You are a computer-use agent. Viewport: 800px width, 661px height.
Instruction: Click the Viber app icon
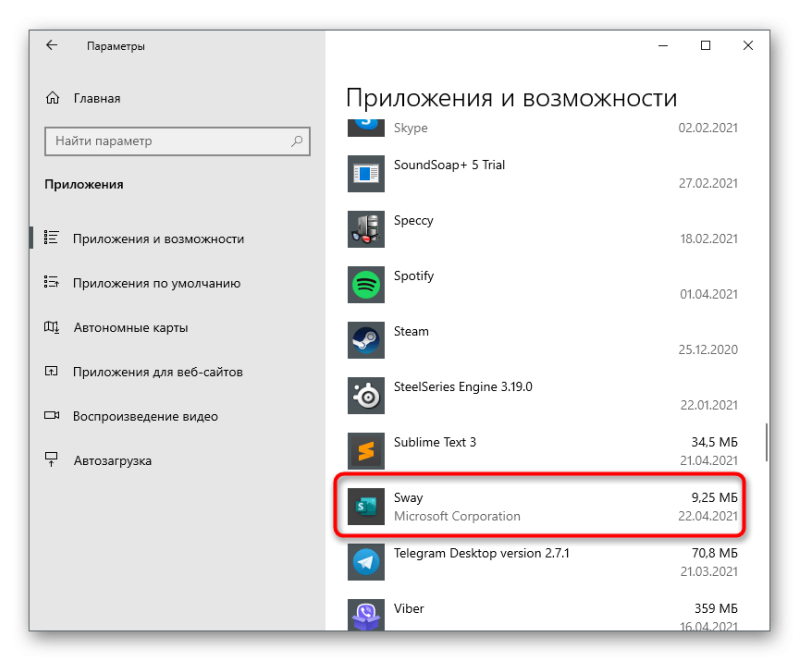(366, 615)
